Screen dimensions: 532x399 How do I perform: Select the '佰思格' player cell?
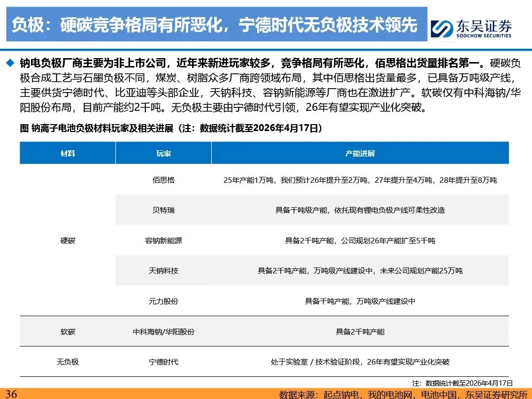pos(163,180)
